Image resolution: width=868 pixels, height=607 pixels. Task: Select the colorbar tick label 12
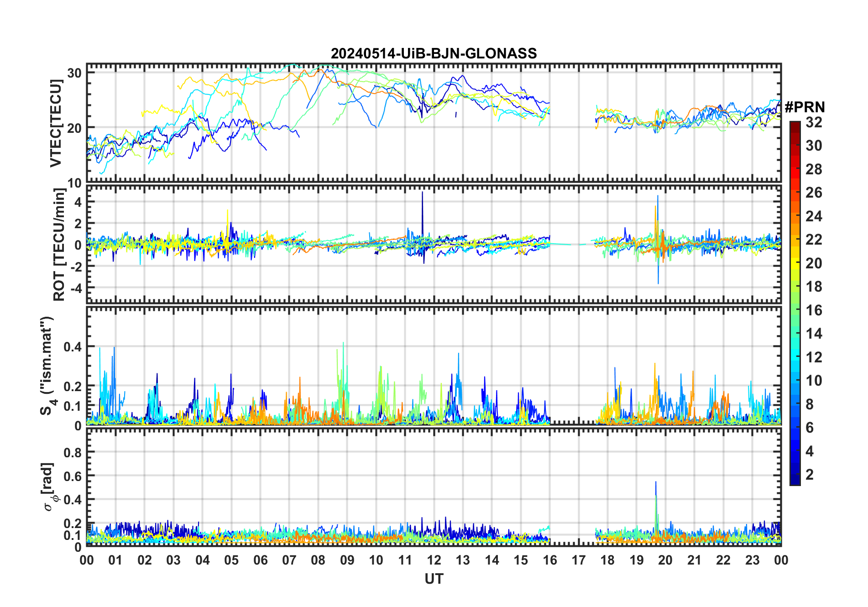point(814,357)
